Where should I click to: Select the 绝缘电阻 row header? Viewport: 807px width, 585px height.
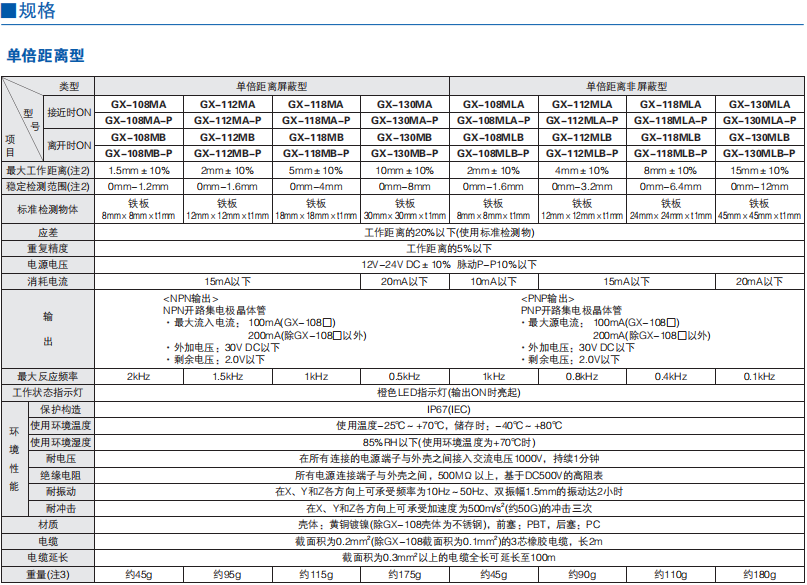[61, 475]
